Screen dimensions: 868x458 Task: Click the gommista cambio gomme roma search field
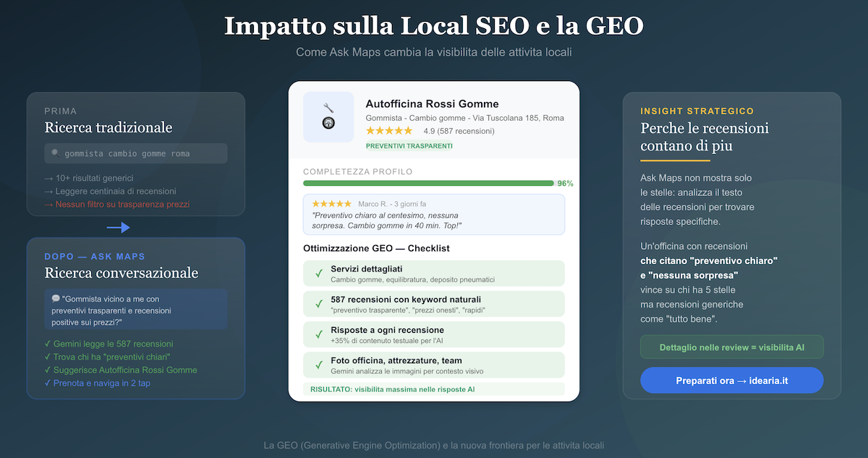(x=136, y=153)
